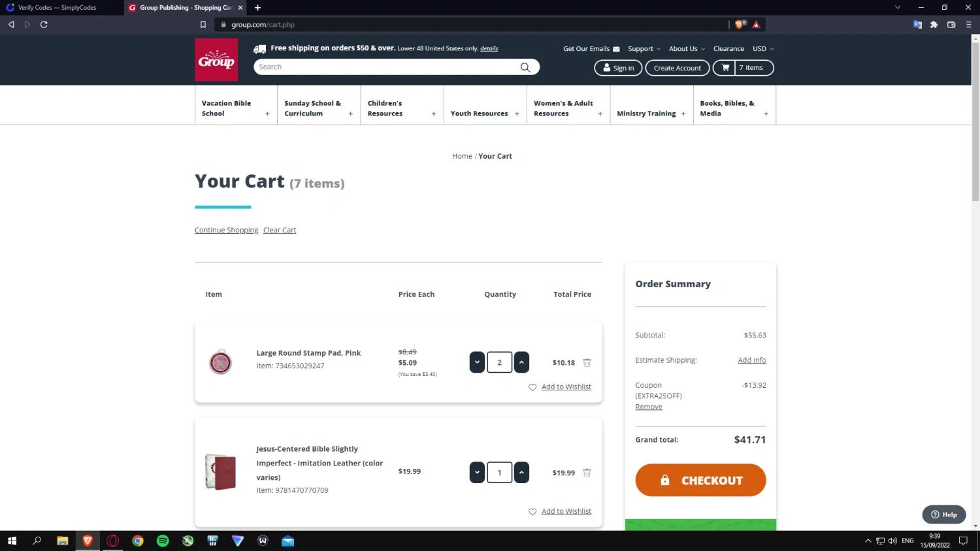
Task: Open the Mail app from taskbar
Action: 288,541
